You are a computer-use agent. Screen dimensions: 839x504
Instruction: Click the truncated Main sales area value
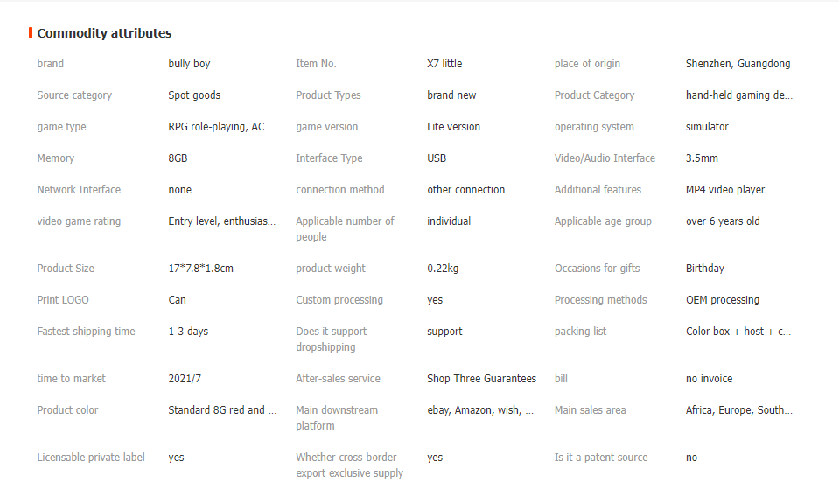[739, 410]
